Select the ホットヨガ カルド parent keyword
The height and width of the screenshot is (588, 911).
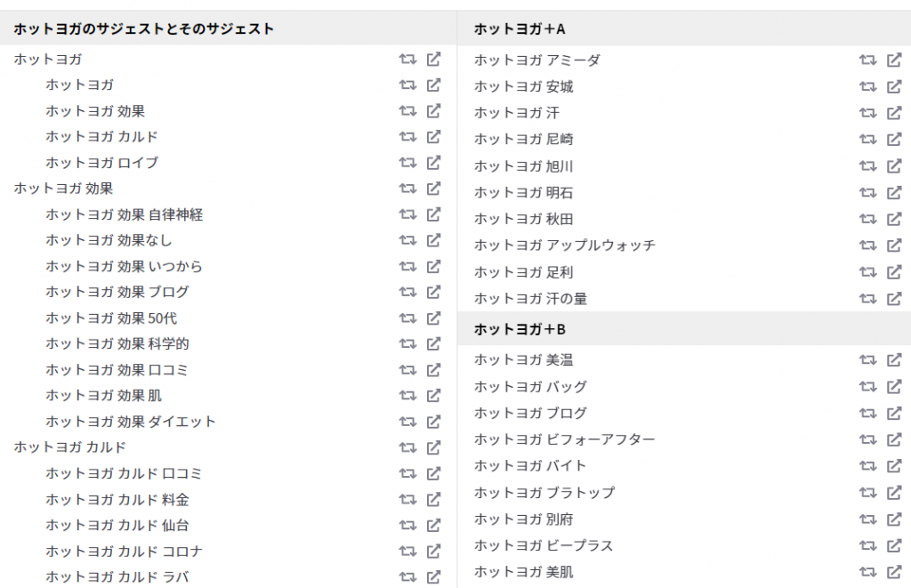[69, 447]
